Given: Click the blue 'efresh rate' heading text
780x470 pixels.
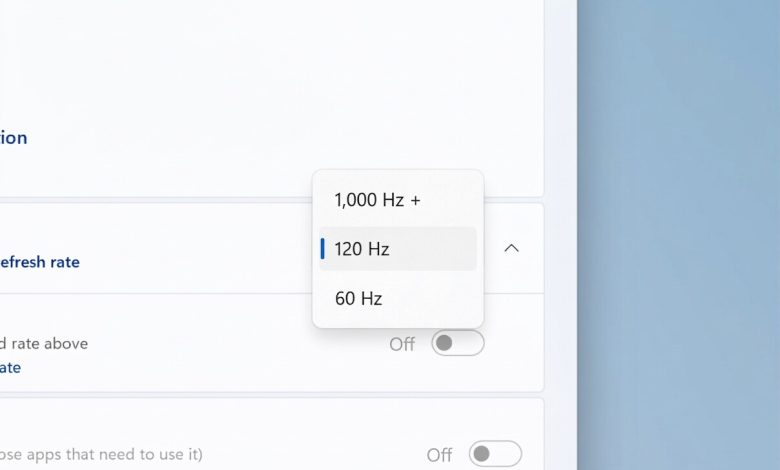Looking at the screenshot, I should tap(40, 262).
